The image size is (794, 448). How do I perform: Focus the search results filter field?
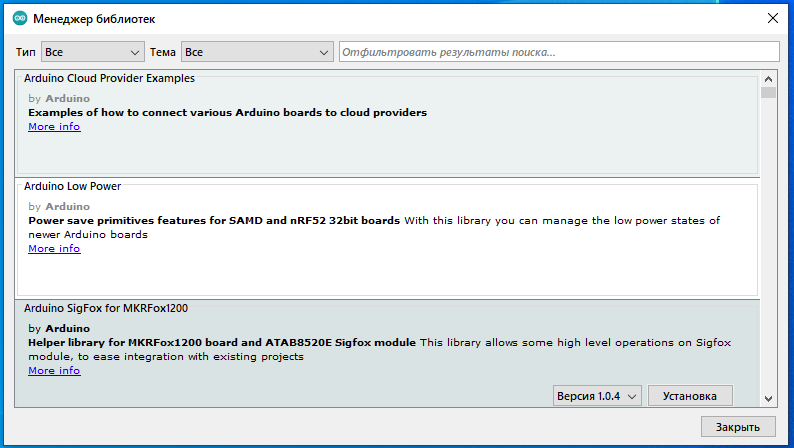pyautogui.click(x=558, y=51)
